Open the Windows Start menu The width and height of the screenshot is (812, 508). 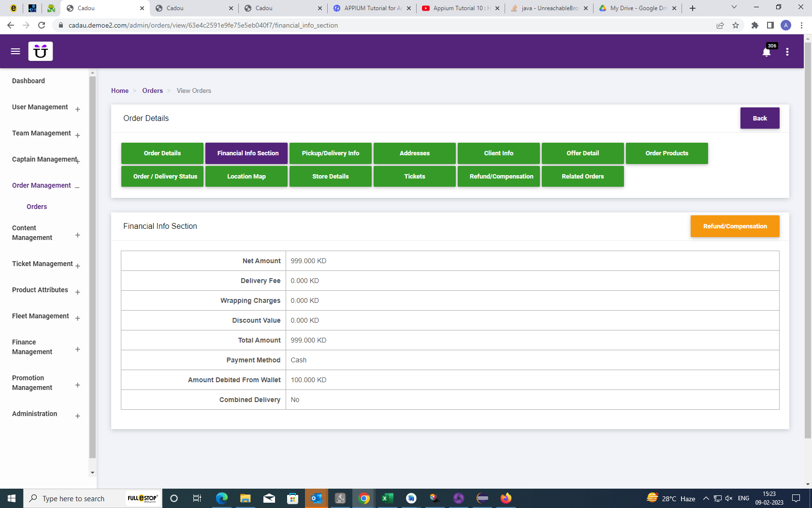[12, 498]
